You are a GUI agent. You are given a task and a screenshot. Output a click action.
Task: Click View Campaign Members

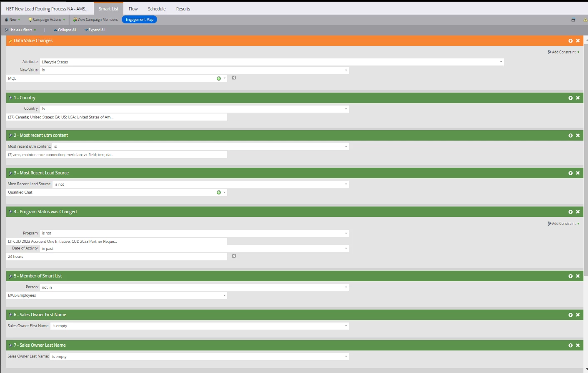pyautogui.click(x=95, y=20)
